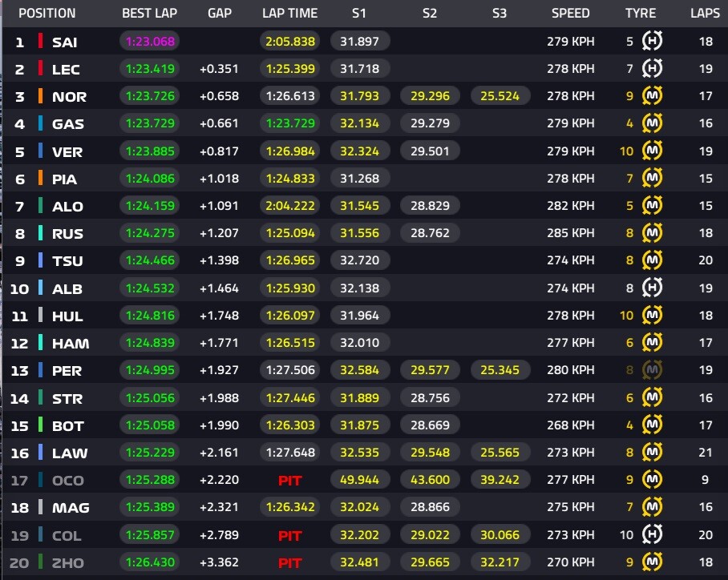Click Norris's medium tyre icon
728x580 pixels.
[653, 96]
